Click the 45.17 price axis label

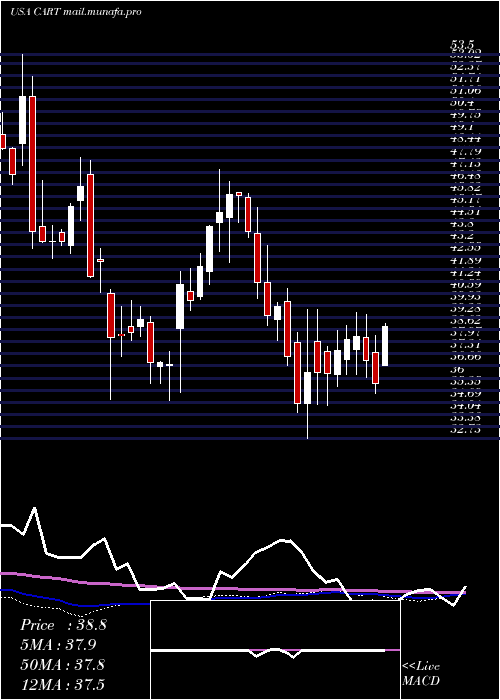click(x=465, y=200)
